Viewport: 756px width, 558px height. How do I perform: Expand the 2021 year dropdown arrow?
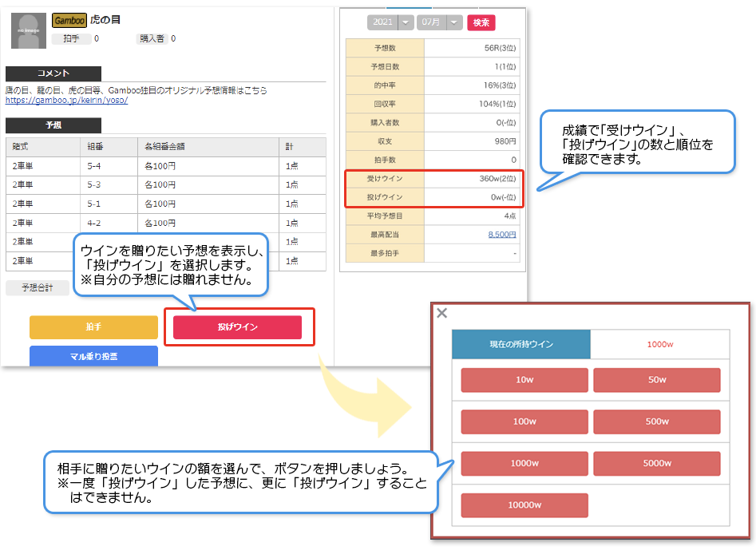click(x=406, y=22)
